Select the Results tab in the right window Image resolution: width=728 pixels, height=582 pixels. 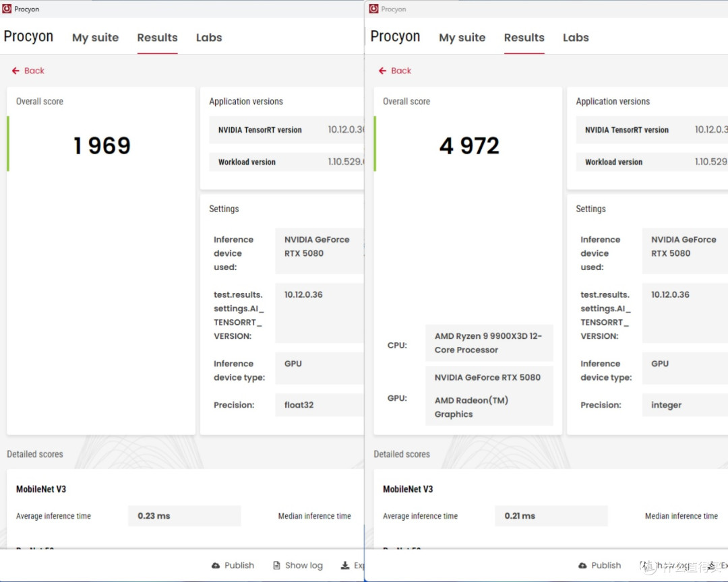point(524,38)
